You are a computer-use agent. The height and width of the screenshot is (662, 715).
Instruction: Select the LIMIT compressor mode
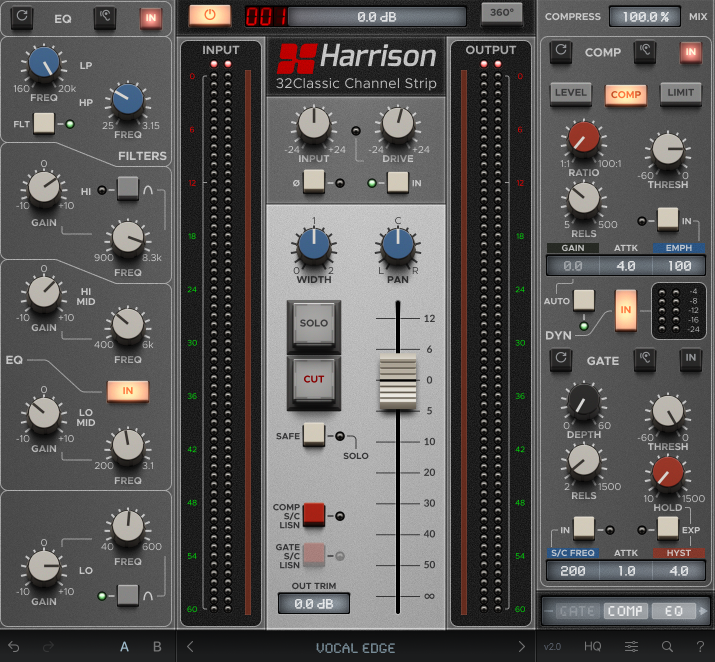(681, 93)
